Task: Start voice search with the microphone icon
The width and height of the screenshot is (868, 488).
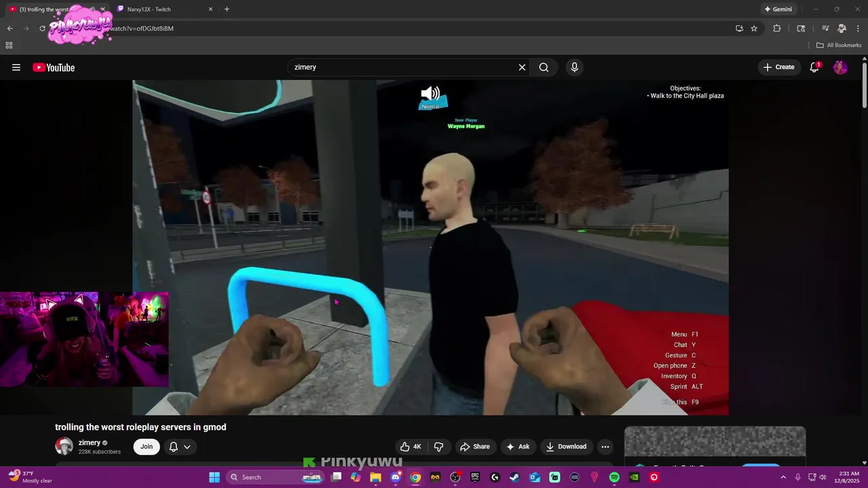Action: pyautogui.click(x=574, y=67)
